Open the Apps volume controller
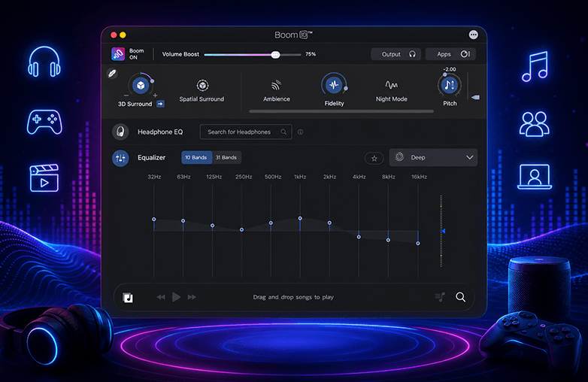The height and width of the screenshot is (382, 588). pyautogui.click(x=450, y=54)
